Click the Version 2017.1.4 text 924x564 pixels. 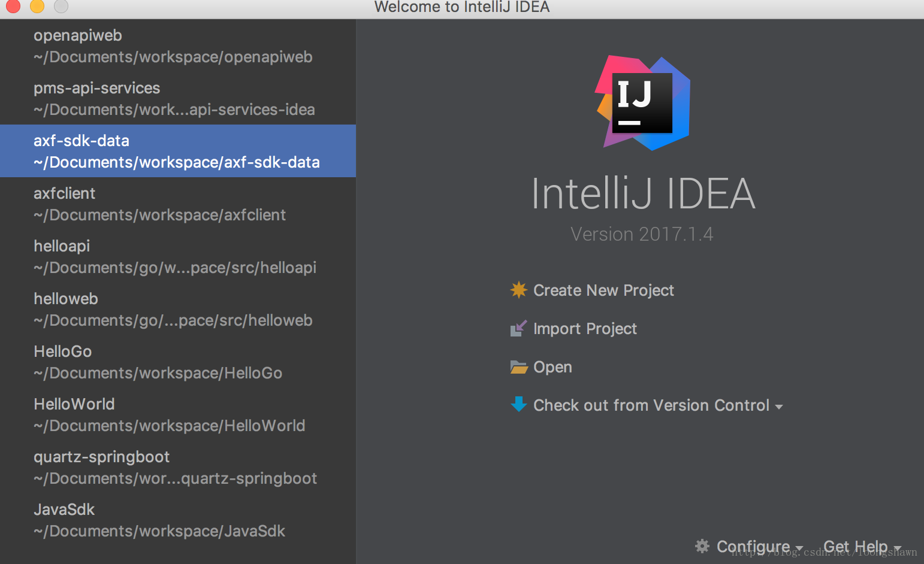642,234
